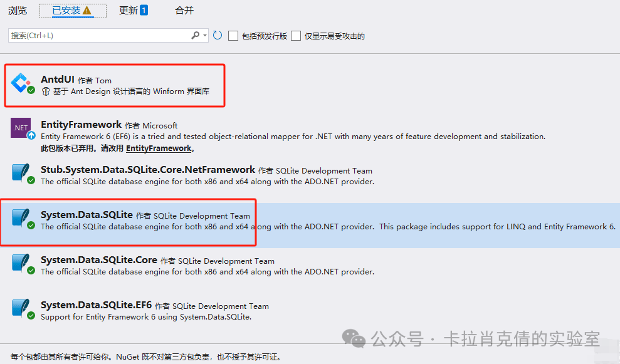Open the 更新 tab
The width and height of the screenshot is (620, 364).
click(x=129, y=11)
